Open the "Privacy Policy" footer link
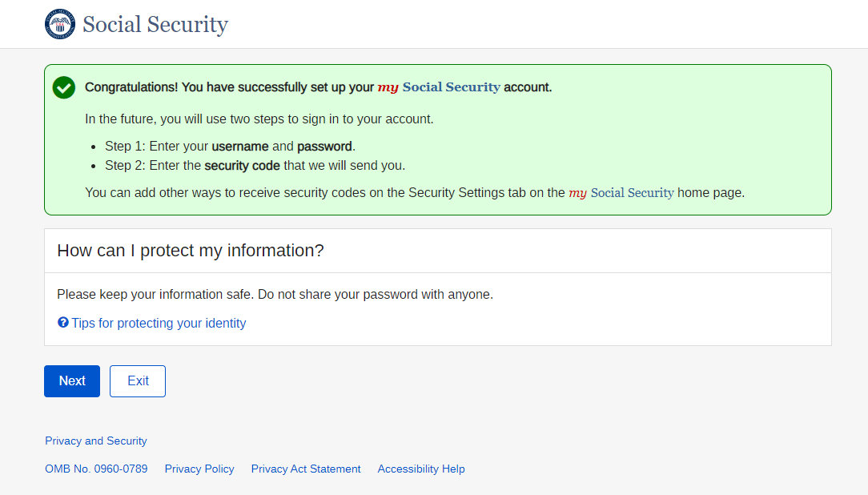Viewport: 868px width, 495px height. 199,469
